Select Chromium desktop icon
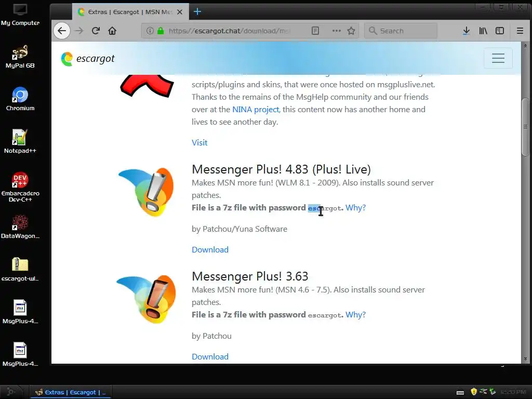The image size is (532, 399). [20, 99]
